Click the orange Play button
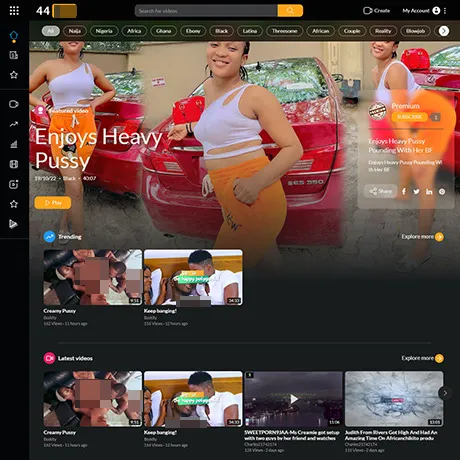 coord(53,203)
